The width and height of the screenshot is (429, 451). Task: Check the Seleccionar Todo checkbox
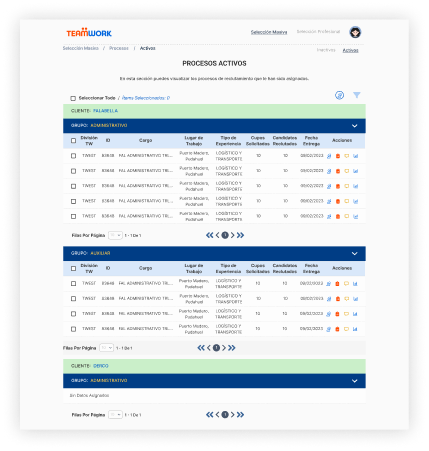click(x=73, y=98)
